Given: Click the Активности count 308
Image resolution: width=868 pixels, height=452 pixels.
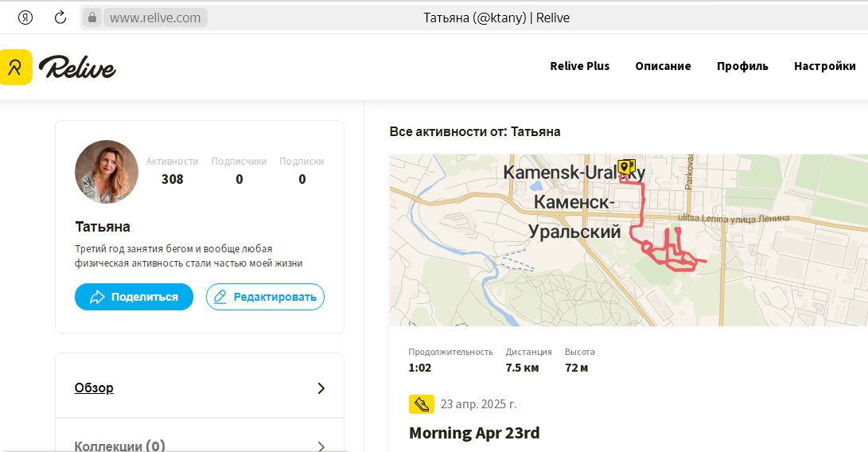Looking at the screenshot, I should pos(172,179).
